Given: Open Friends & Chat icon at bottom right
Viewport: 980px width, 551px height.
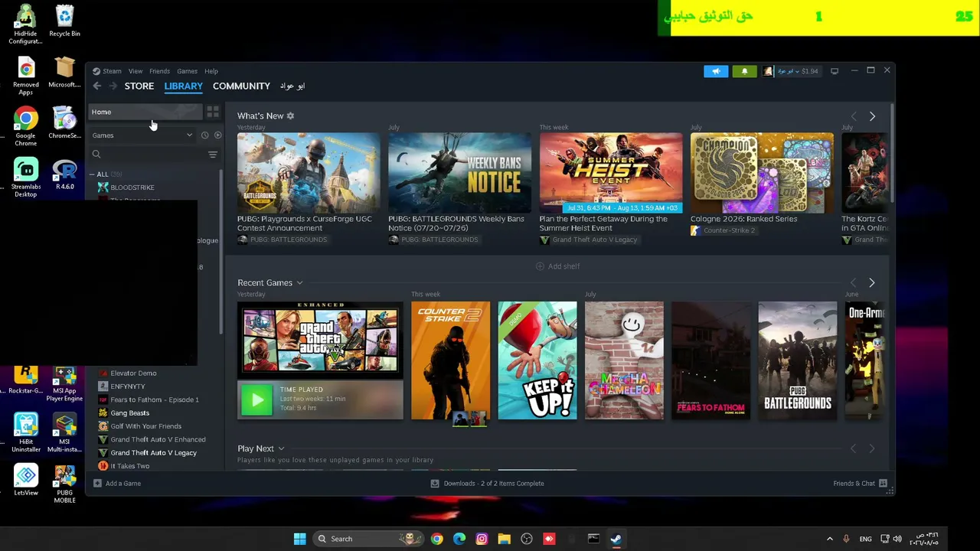Looking at the screenshot, I should [x=883, y=484].
